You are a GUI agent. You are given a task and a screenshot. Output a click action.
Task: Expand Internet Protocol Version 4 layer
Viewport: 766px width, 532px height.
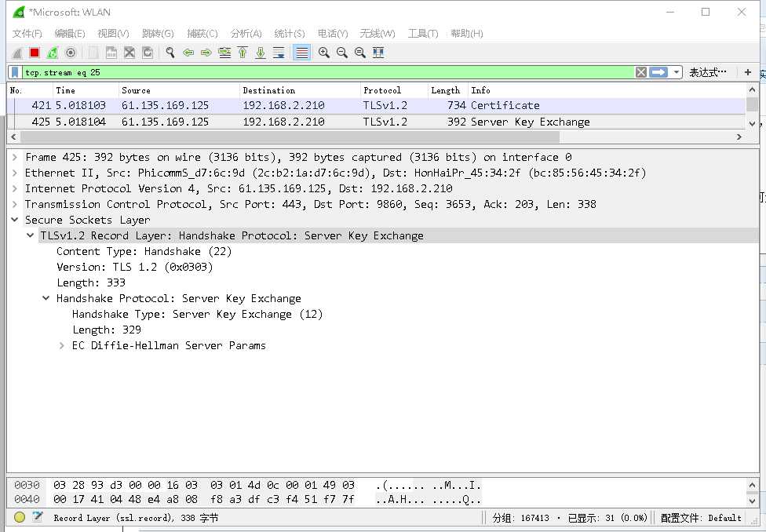[15, 188]
